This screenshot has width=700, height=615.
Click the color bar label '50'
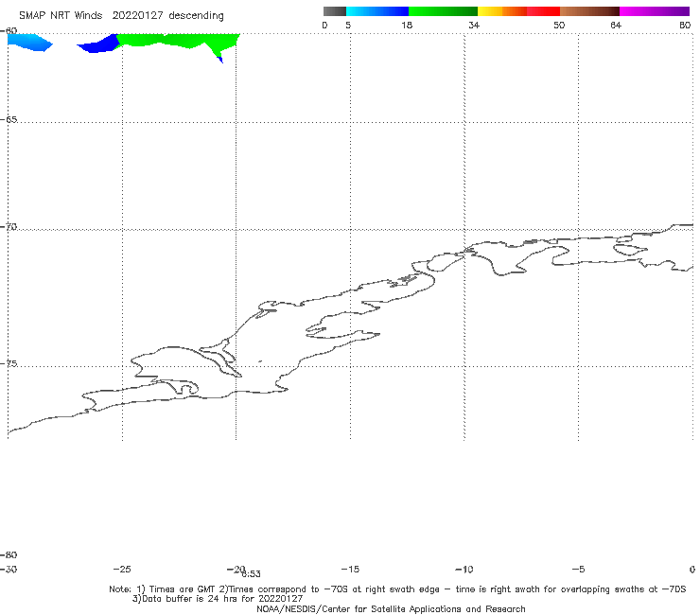click(559, 25)
